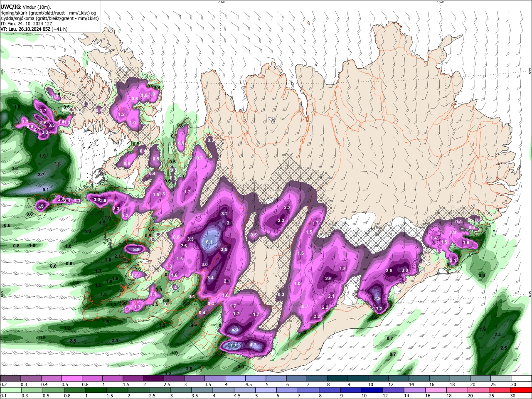Click the '7.7' precipitation value on the south coast

(234, 345)
